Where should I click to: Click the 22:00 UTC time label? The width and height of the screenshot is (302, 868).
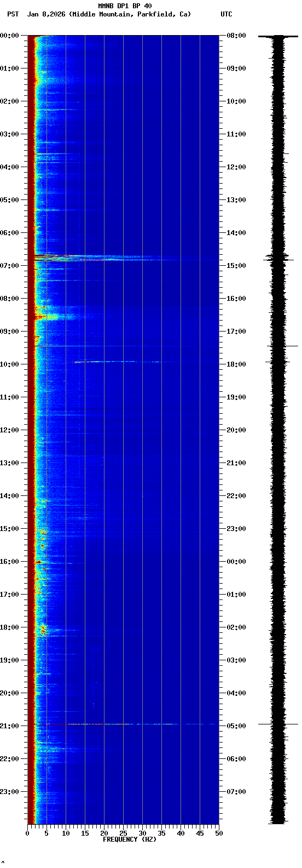(236, 496)
